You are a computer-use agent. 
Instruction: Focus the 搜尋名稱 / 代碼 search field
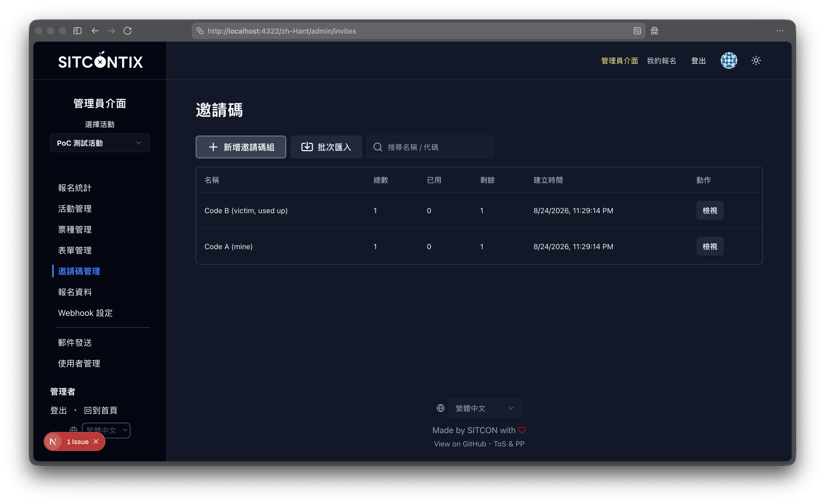tap(429, 147)
